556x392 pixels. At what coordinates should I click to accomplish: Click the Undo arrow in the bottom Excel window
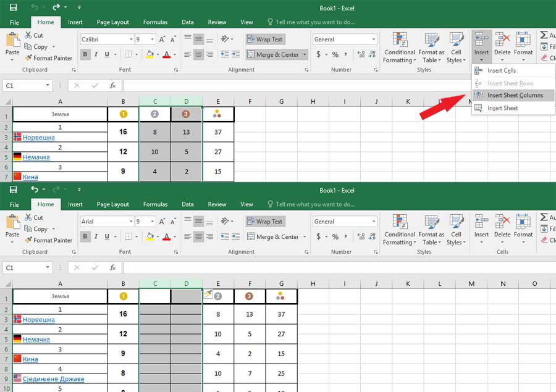35,190
